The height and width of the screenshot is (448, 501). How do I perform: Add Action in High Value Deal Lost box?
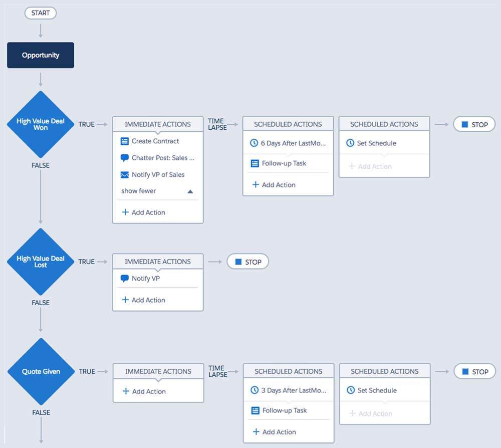144,300
